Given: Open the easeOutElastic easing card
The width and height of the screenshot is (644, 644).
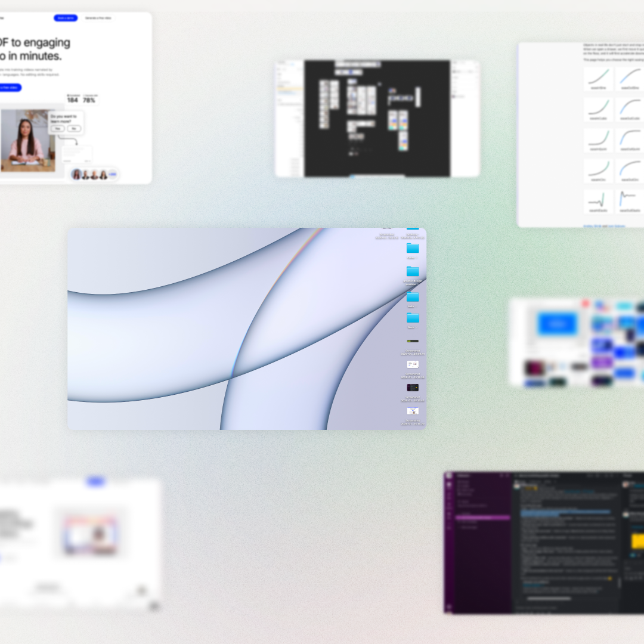Looking at the screenshot, I should (630, 202).
